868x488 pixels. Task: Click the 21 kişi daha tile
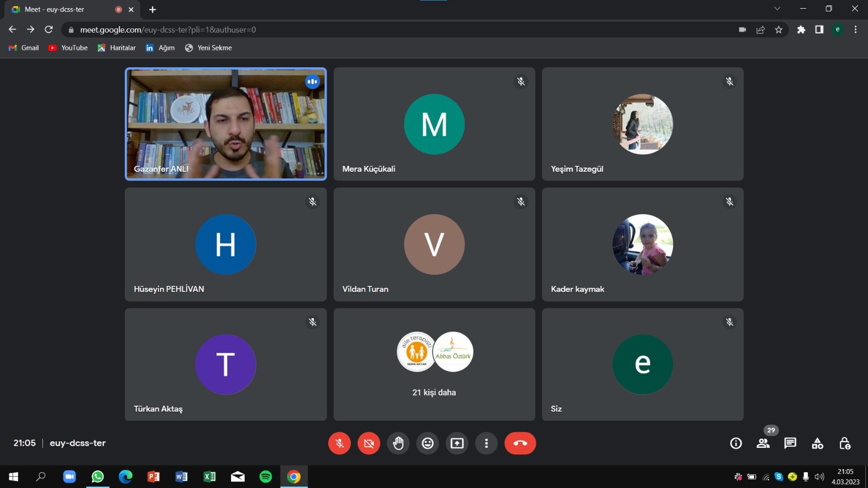(x=434, y=364)
